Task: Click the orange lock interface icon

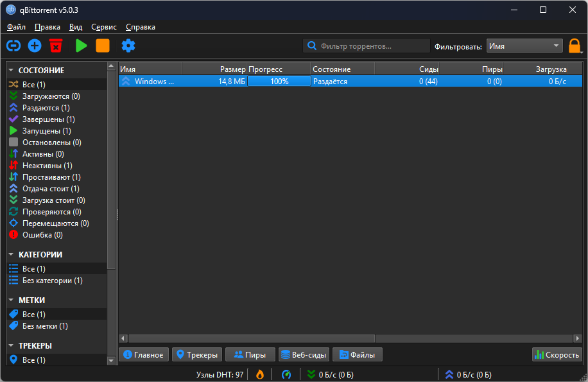Action: click(x=575, y=46)
